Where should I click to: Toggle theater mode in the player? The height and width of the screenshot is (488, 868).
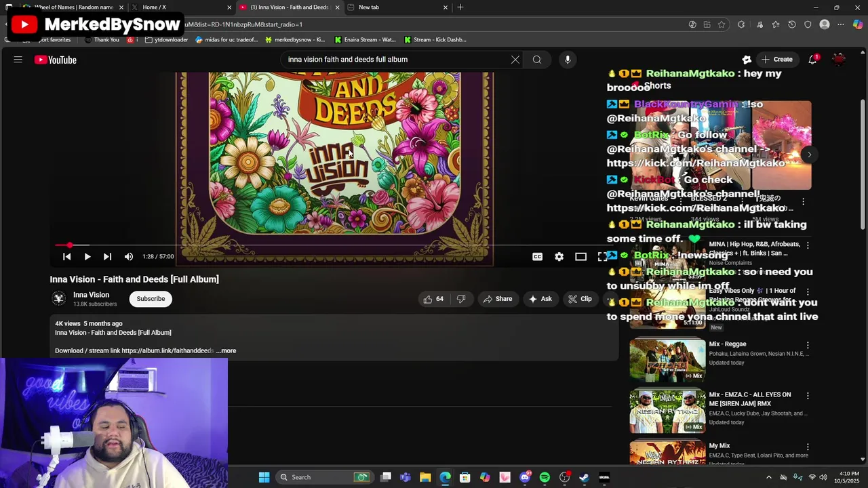point(580,257)
